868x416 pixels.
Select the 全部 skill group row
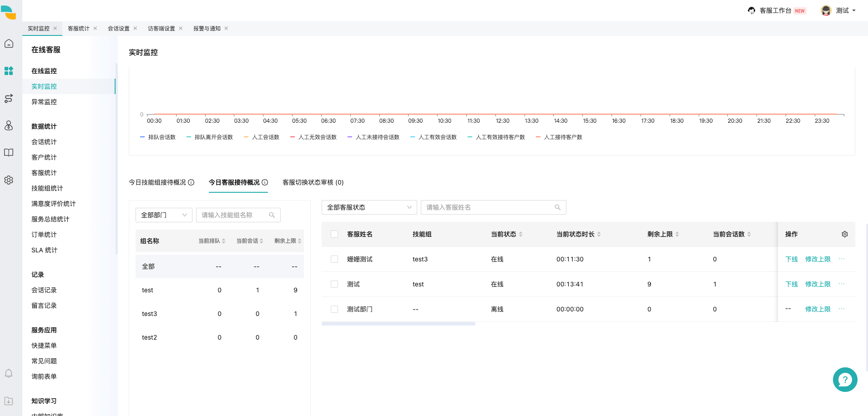220,266
